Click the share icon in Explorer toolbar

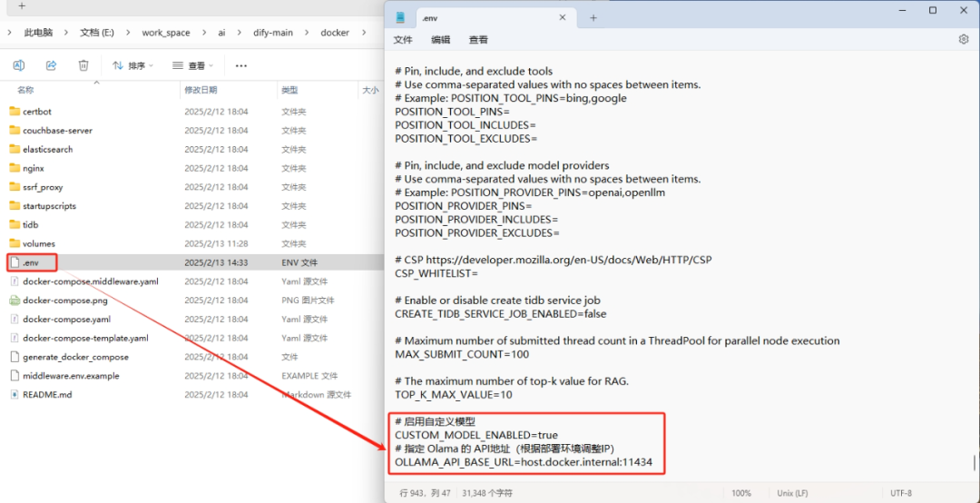click(51, 65)
